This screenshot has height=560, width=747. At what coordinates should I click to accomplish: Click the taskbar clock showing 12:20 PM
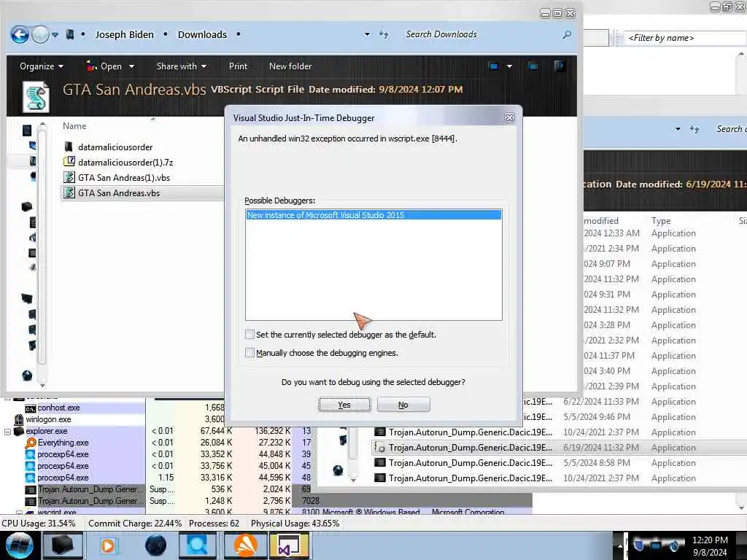point(710,545)
